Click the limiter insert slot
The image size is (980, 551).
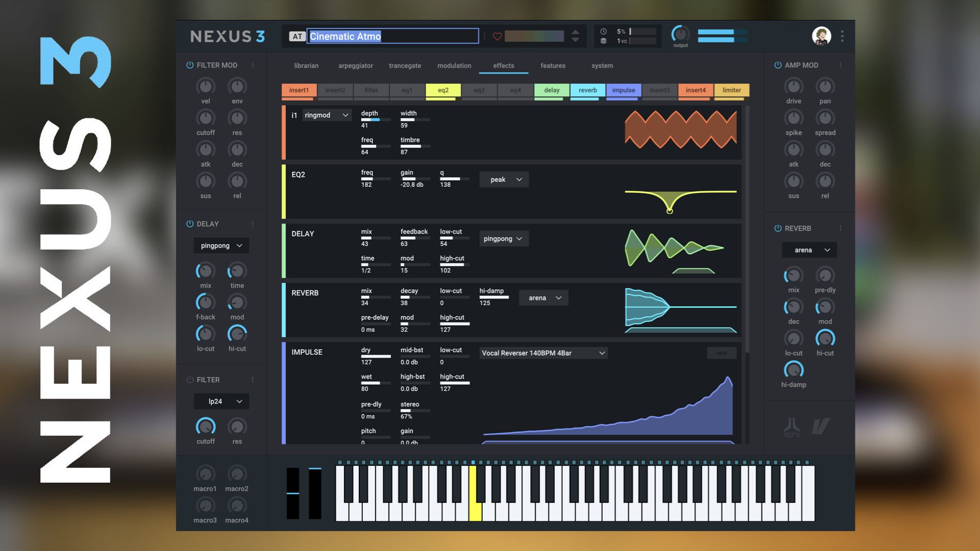click(x=731, y=89)
